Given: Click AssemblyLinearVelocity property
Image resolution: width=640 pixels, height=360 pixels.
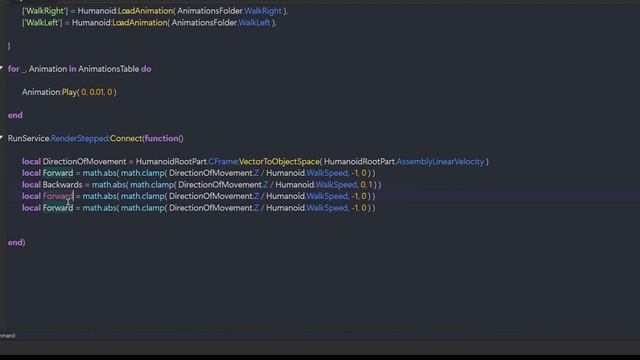Looking at the screenshot, I should coord(440,162).
